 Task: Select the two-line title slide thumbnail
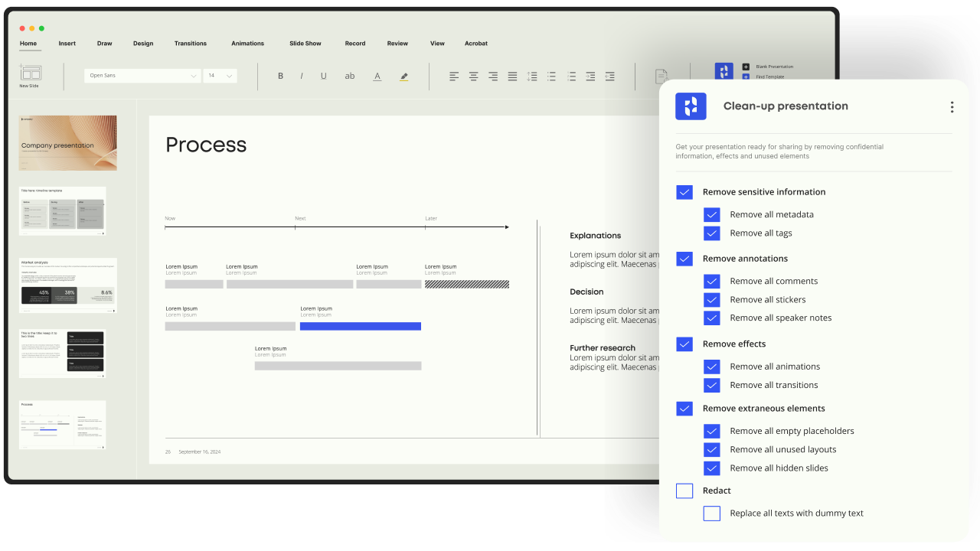tap(63, 354)
